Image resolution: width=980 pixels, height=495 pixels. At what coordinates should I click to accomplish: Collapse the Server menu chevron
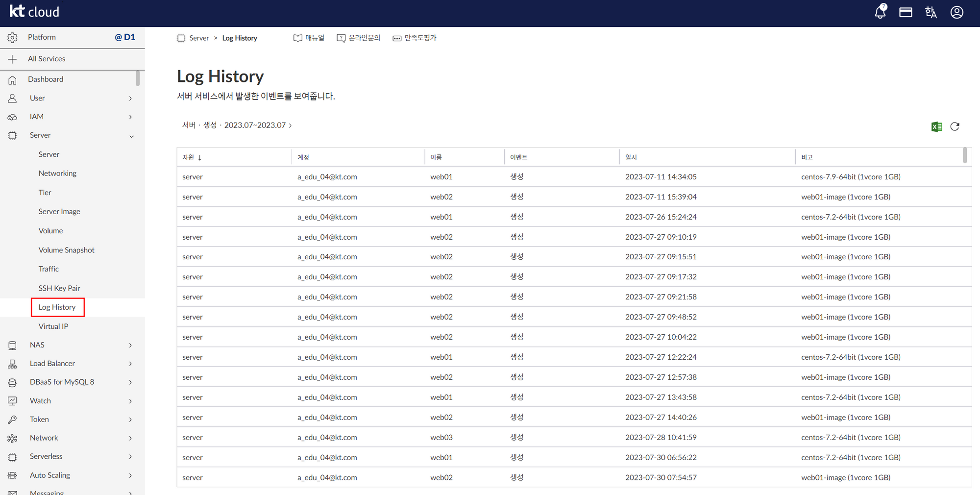[131, 136]
